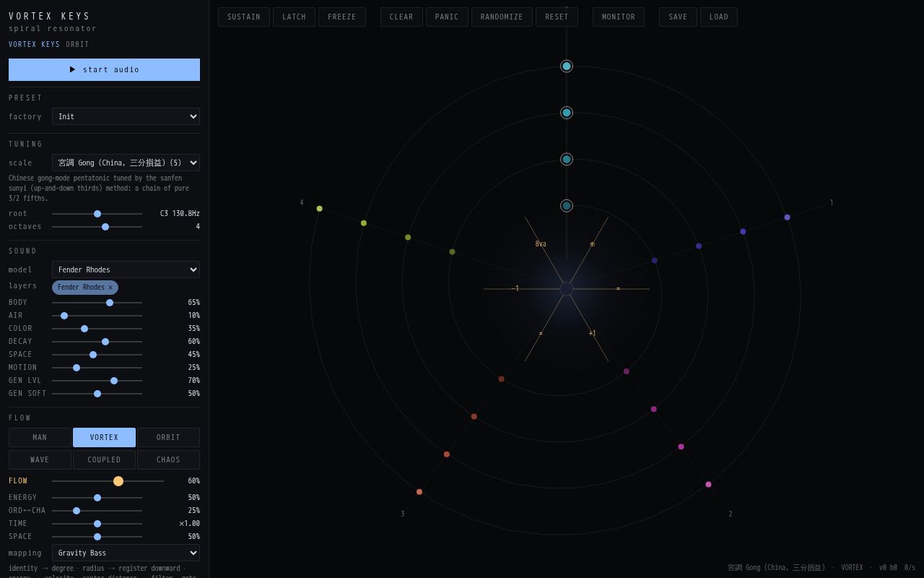Click the root value C3 130.8Hz
924x578 pixels.
[x=180, y=214]
